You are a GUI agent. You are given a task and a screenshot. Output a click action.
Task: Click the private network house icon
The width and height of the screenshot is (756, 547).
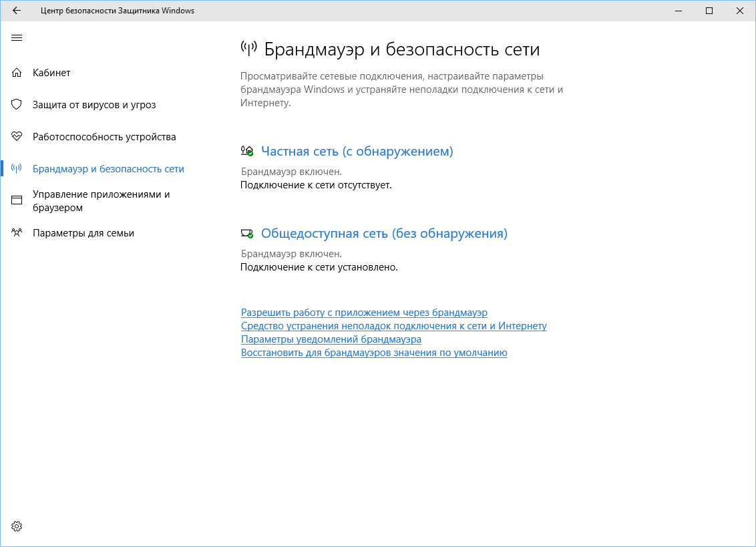point(246,150)
